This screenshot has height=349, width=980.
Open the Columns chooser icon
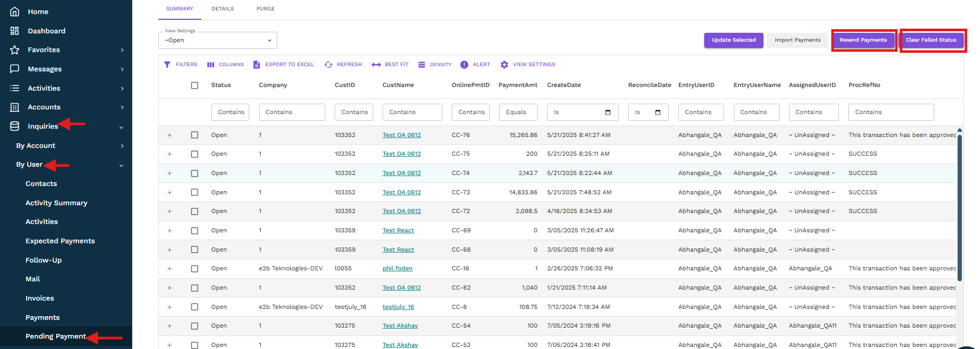tap(211, 65)
